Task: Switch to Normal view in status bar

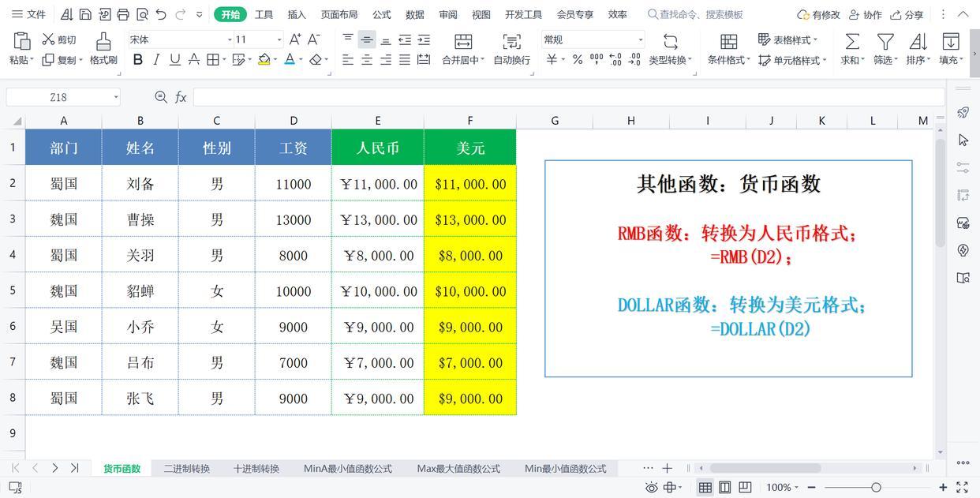Action: (705, 488)
